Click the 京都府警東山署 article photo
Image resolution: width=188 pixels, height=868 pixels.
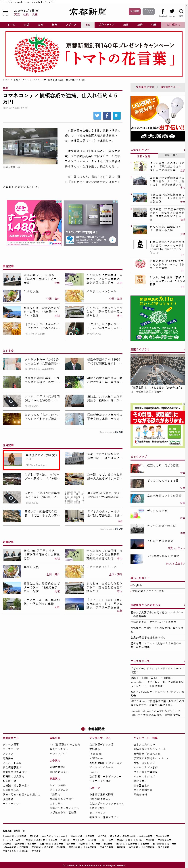point(30,146)
